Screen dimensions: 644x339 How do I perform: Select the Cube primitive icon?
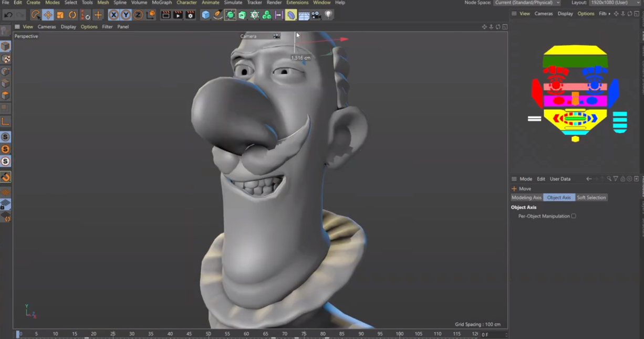(205, 14)
